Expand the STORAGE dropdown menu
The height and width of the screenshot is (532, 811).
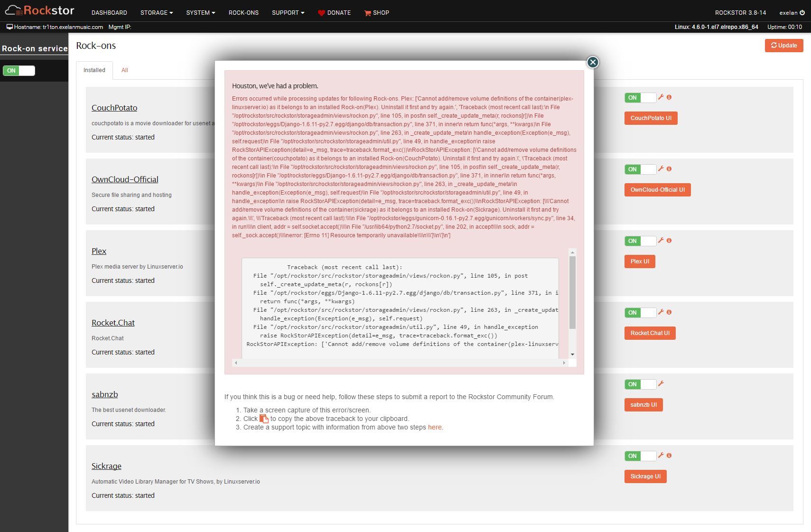(x=157, y=13)
